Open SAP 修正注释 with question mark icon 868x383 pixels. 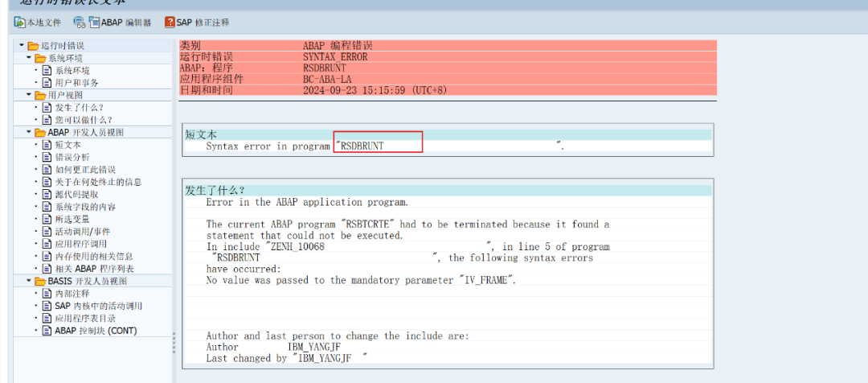197,23
